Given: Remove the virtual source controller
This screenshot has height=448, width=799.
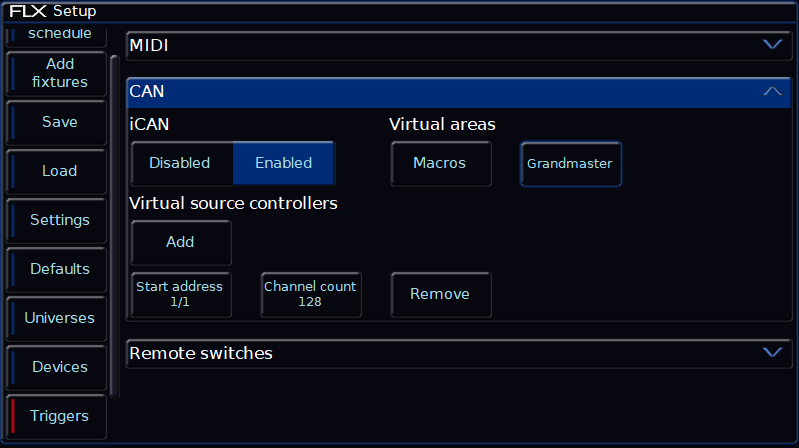Looking at the screenshot, I should tap(441, 294).
